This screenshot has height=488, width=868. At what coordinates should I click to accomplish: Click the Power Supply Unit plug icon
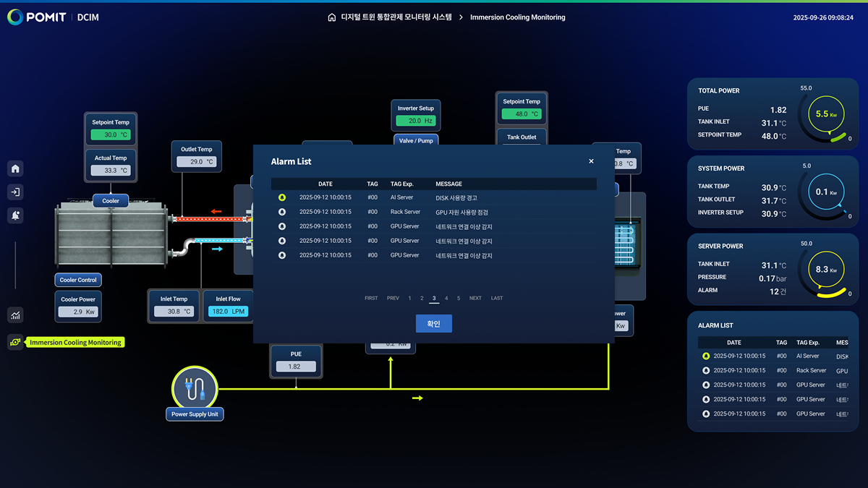tap(195, 388)
